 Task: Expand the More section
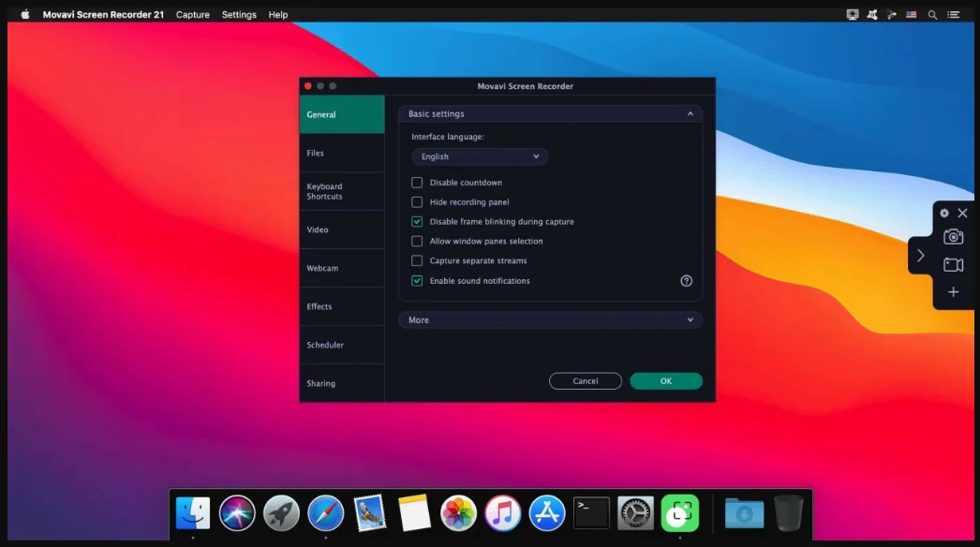(550, 320)
